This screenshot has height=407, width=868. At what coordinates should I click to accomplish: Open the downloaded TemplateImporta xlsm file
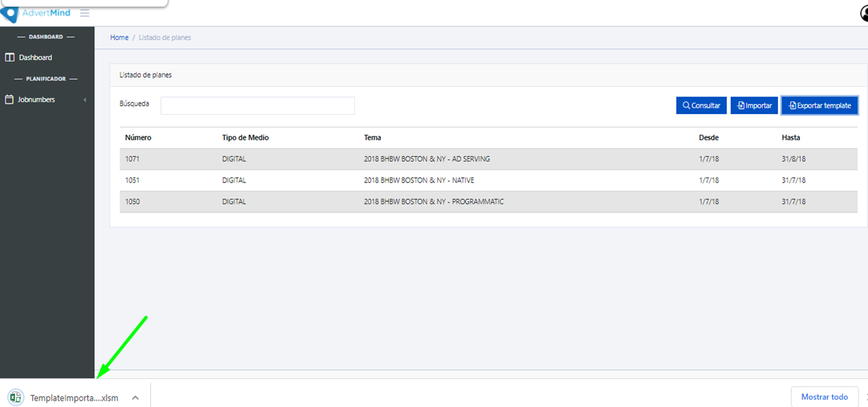click(73, 398)
